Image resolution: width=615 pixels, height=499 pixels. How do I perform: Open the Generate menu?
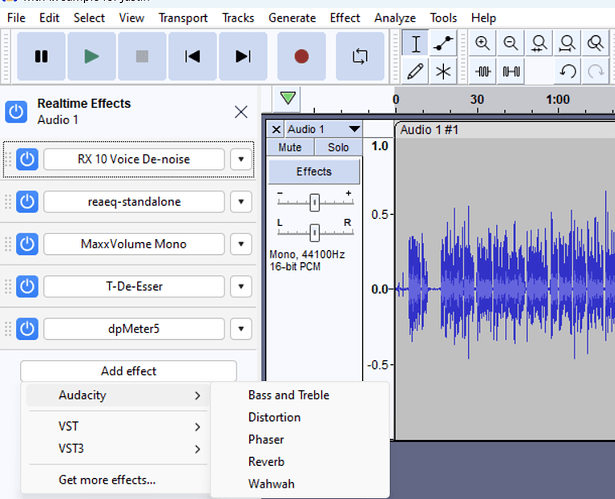[292, 18]
